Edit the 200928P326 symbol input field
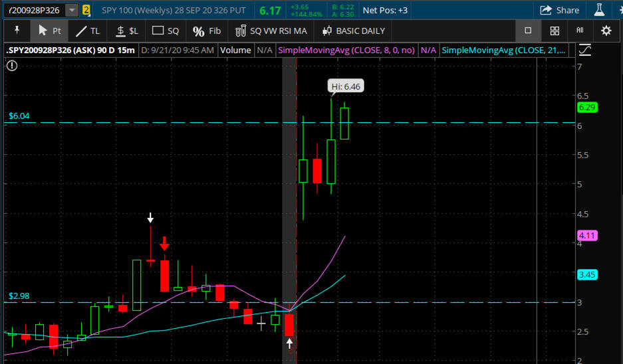Image resolution: width=623 pixels, height=364 pixels. pos(34,11)
